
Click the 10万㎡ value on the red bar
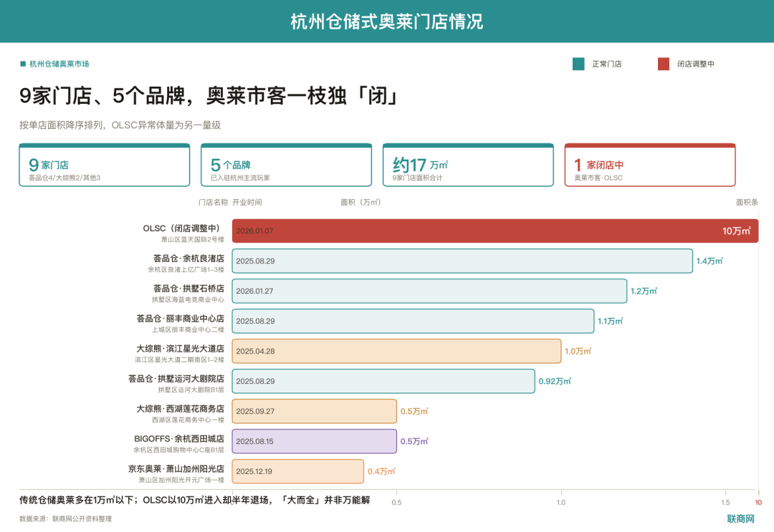[x=737, y=231]
